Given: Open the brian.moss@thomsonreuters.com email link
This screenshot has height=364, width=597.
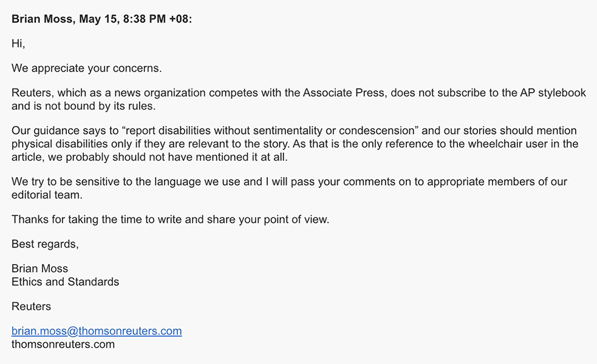Looking at the screenshot, I should [97, 331].
